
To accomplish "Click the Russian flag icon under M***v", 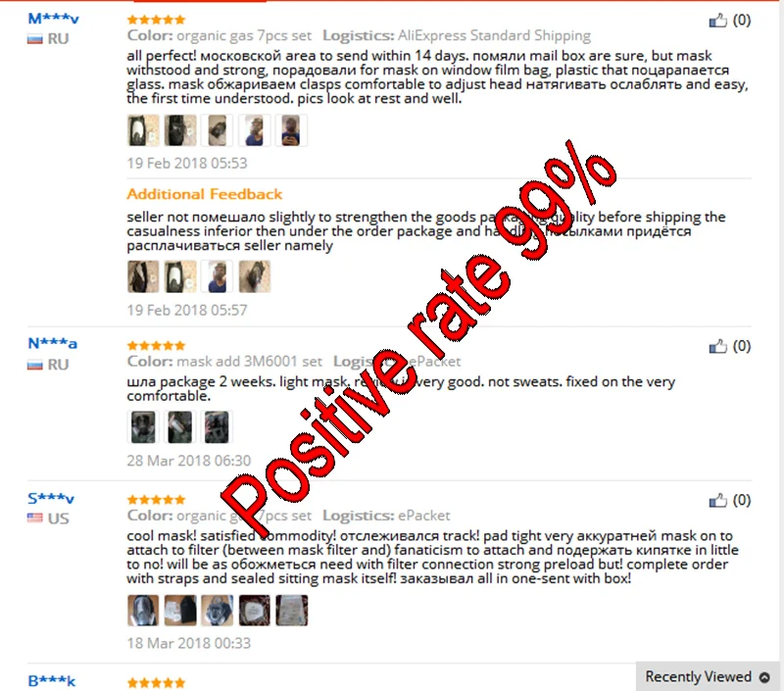I will pyautogui.click(x=35, y=39).
